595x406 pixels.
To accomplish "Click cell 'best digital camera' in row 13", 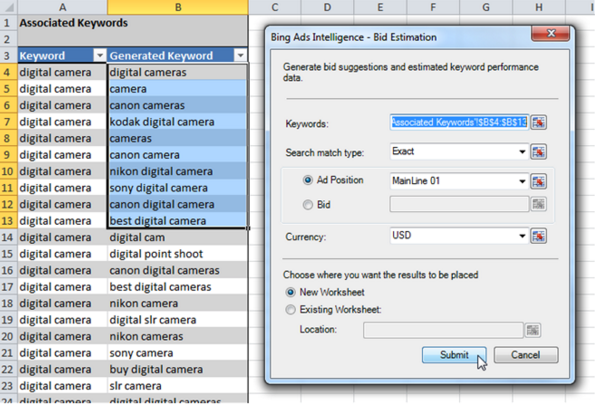I will click(178, 221).
